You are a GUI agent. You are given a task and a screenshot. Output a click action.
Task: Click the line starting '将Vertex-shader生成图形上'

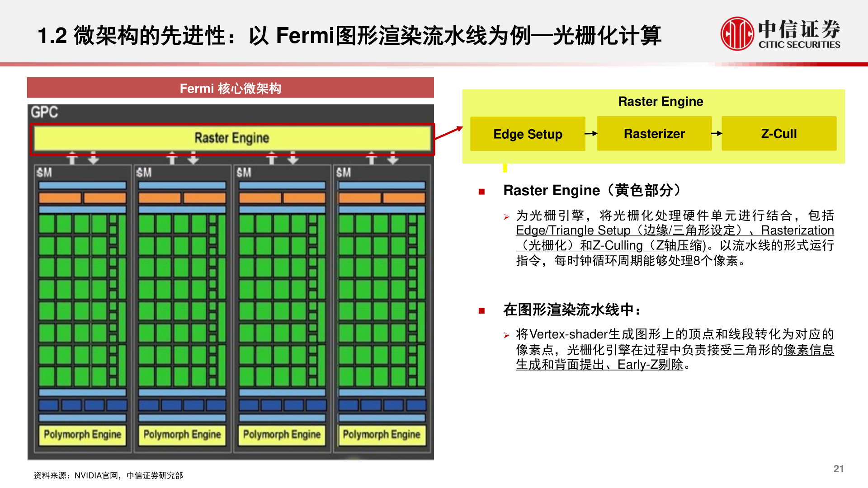(675, 334)
